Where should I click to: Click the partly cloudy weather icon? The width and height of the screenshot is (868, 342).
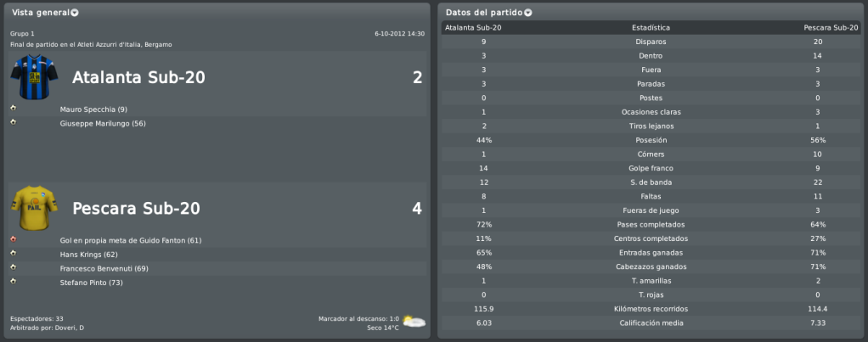click(x=414, y=322)
